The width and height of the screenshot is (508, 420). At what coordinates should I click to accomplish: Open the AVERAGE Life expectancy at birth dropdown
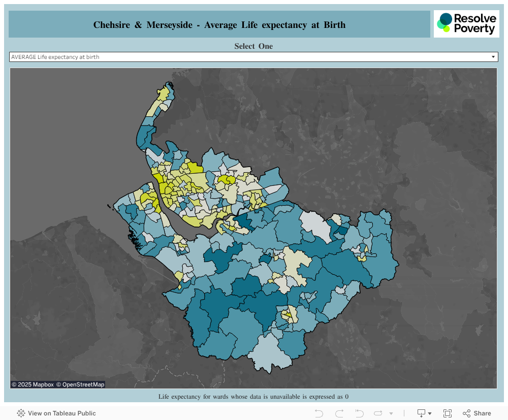[253, 57]
